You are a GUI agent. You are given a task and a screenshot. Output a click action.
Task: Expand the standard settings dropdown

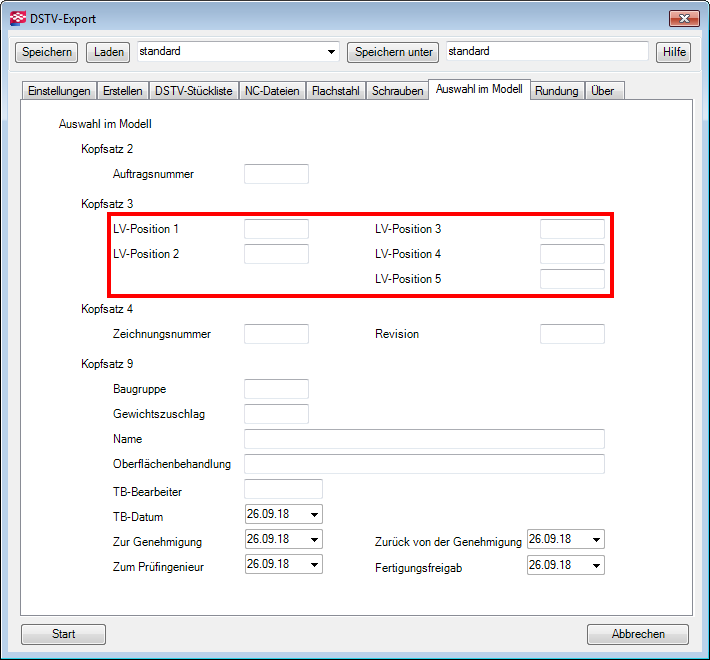coord(332,51)
